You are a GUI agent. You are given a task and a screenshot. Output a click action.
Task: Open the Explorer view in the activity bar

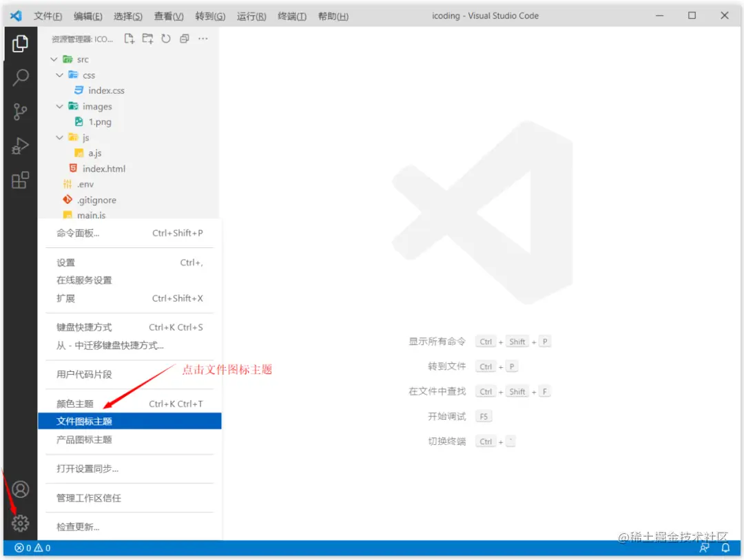[x=20, y=43]
